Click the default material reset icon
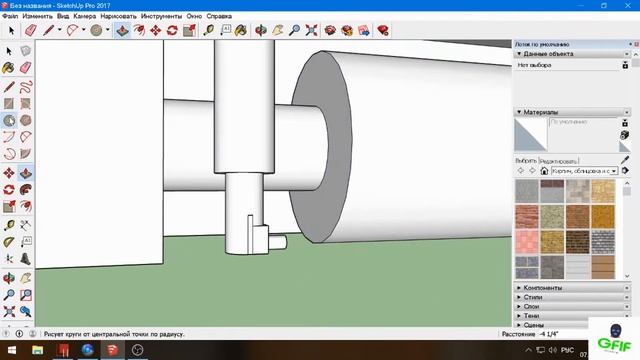 624,147
